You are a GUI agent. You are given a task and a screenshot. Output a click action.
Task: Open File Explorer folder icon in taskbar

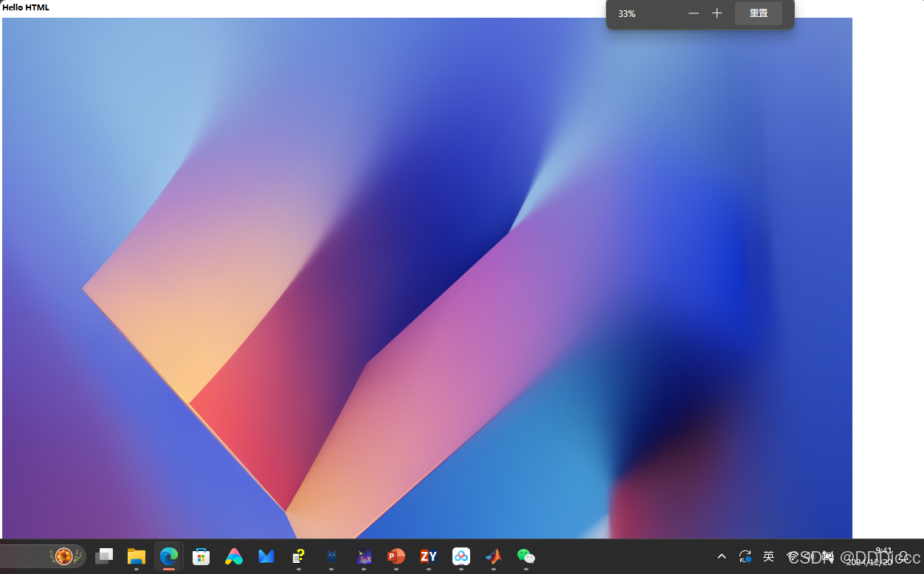tap(137, 556)
